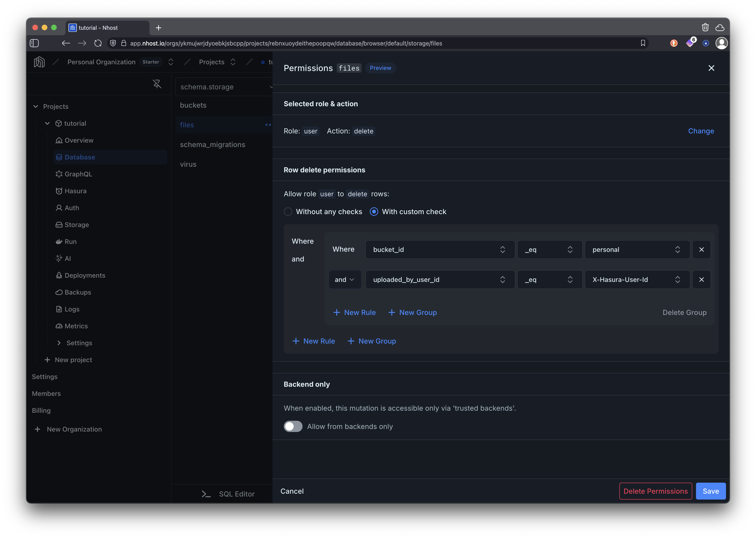Select Without any checks option
The height and width of the screenshot is (538, 756).
pyautogui.click(x=288, y=211)
